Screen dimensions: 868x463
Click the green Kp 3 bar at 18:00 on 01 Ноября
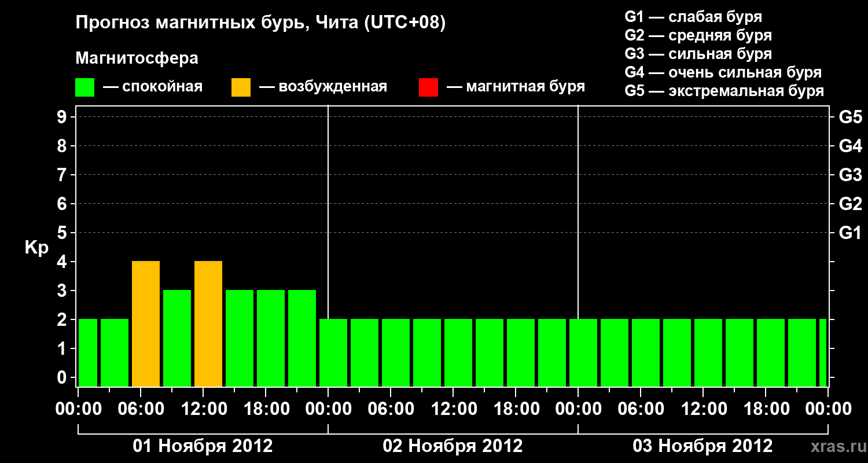click(x=271, y=339)
